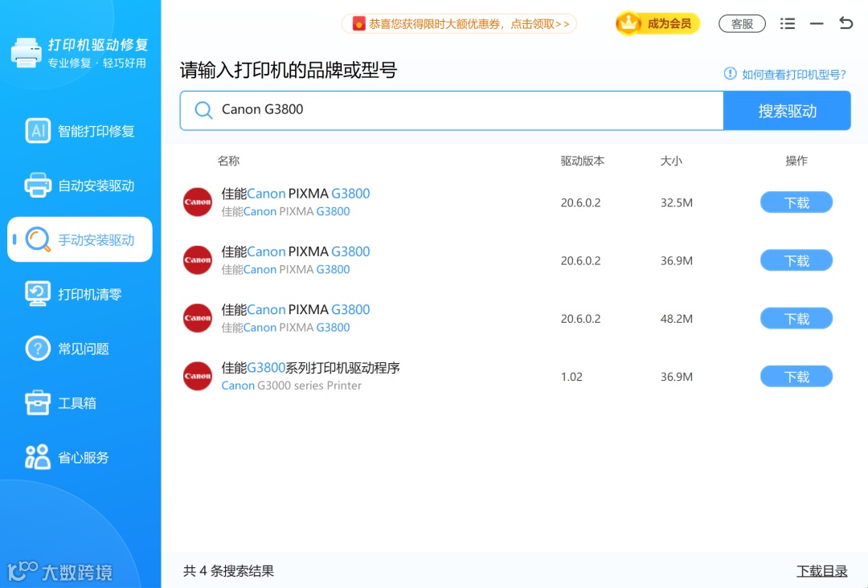Download the 32.5M Canon PIXMA G3800 driver

(796, 202)
